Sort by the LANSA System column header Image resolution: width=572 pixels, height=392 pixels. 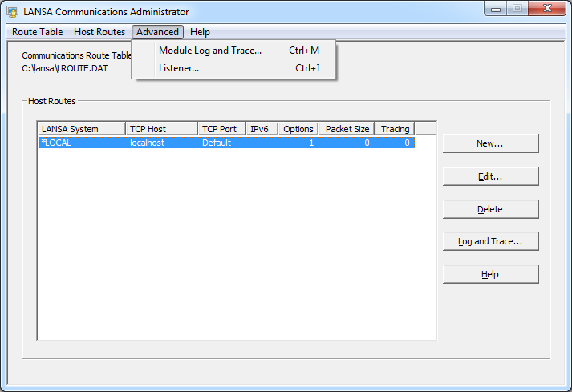tap(81, 129)
